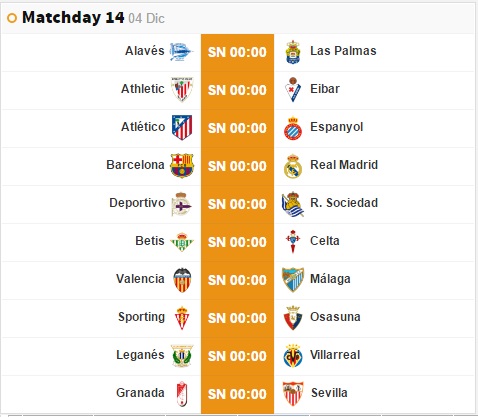The image size is (478, 417).
Task: Select the Málaga team name
Action: pyautogui.click(x=330, y=279)
